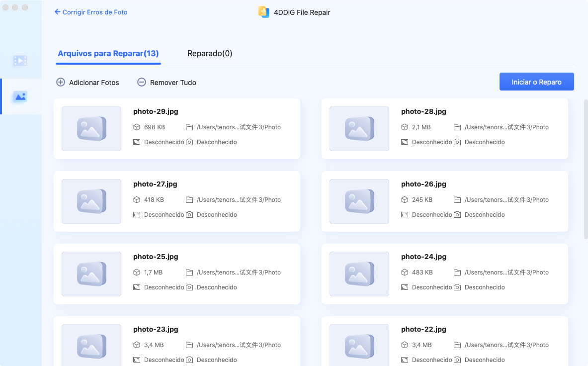Click the file size icon of photo-23.jpg
This screenshot has width=588, height=366.
tap(137, 345)
